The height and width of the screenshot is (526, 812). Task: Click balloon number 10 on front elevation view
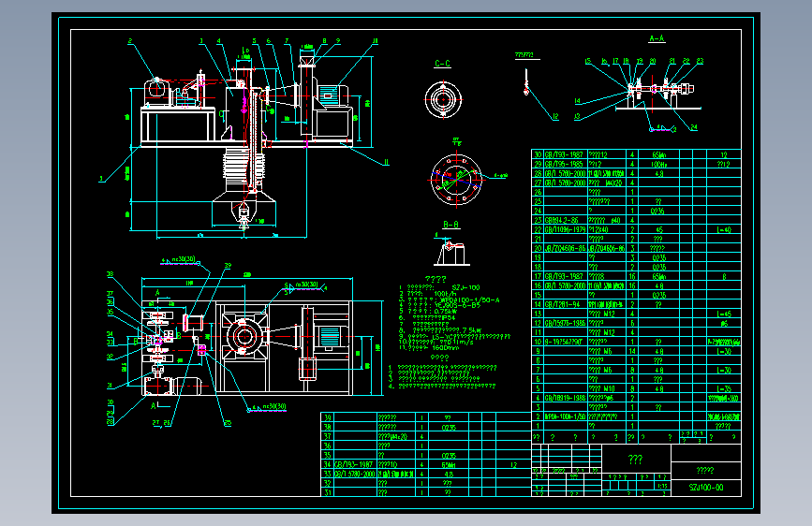pos(375,41)
